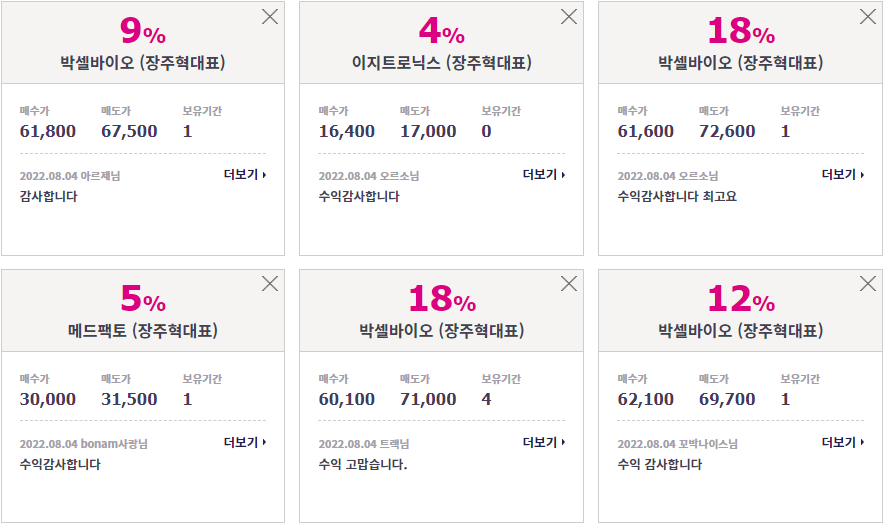
Task: Click the 9% return heading
Action: coord(143,31)
